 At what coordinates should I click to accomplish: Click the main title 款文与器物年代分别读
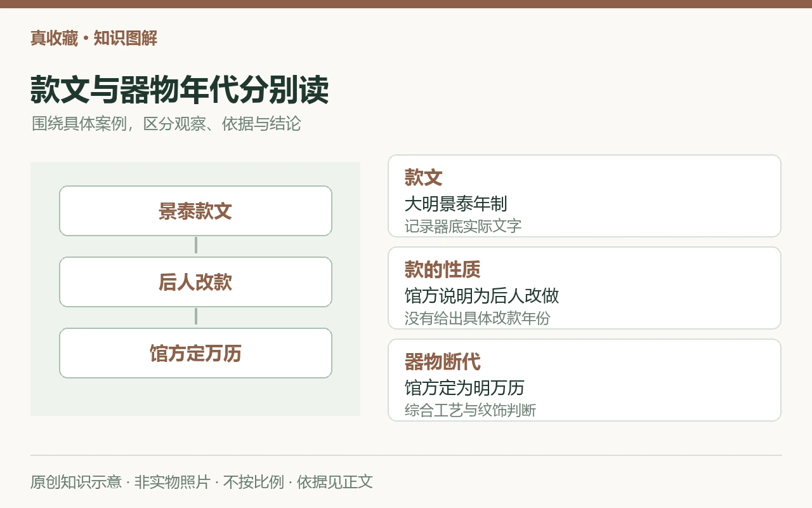pyautogui.click(x=180, y=90)
